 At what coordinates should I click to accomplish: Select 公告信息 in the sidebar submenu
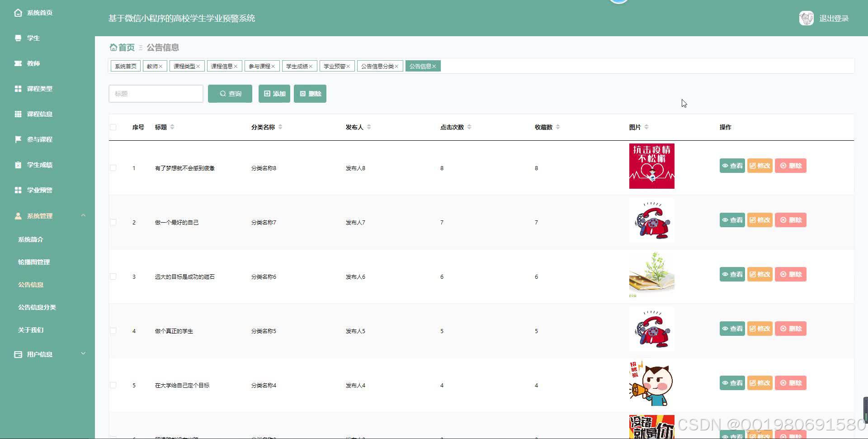pyautogui.click(x=31, y=285)
